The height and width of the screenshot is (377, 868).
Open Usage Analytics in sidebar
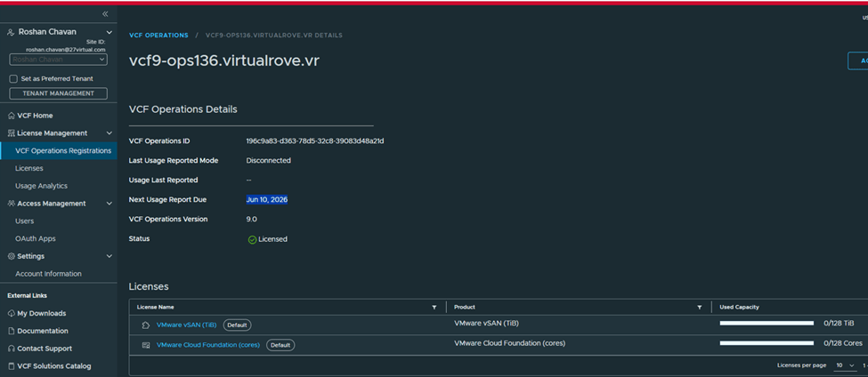tap(41, 186)
